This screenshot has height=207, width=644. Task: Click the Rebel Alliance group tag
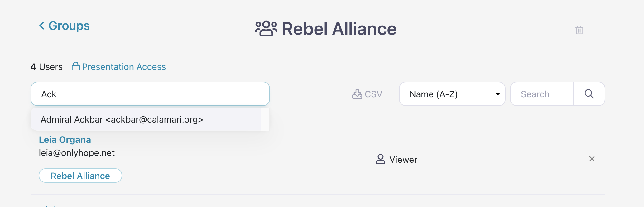(x=80, y=176)
